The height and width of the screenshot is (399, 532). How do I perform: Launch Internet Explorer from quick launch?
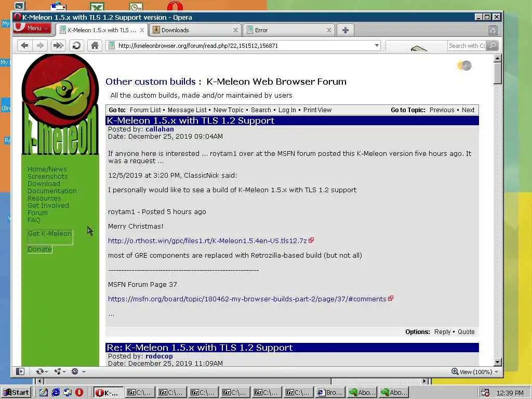56,393
